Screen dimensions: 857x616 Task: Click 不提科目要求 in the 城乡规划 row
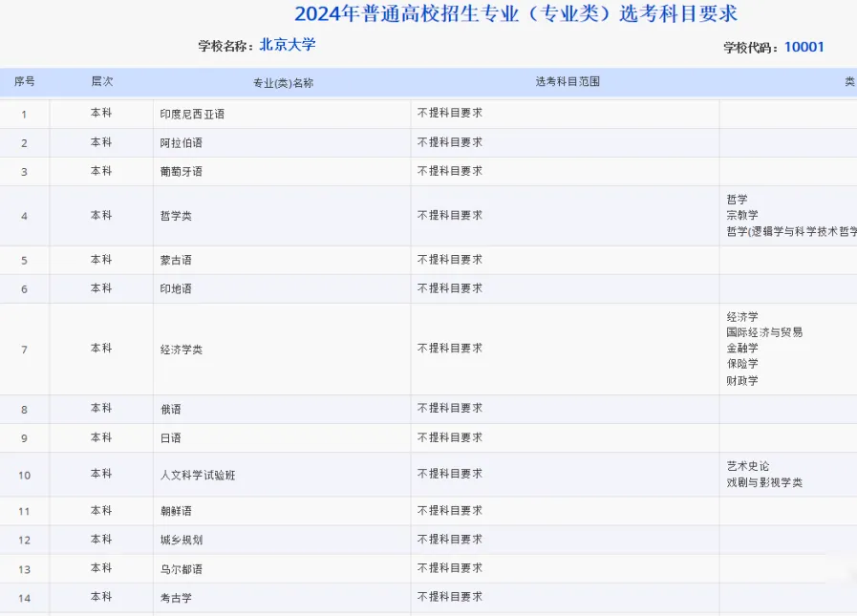pos(450,539)
